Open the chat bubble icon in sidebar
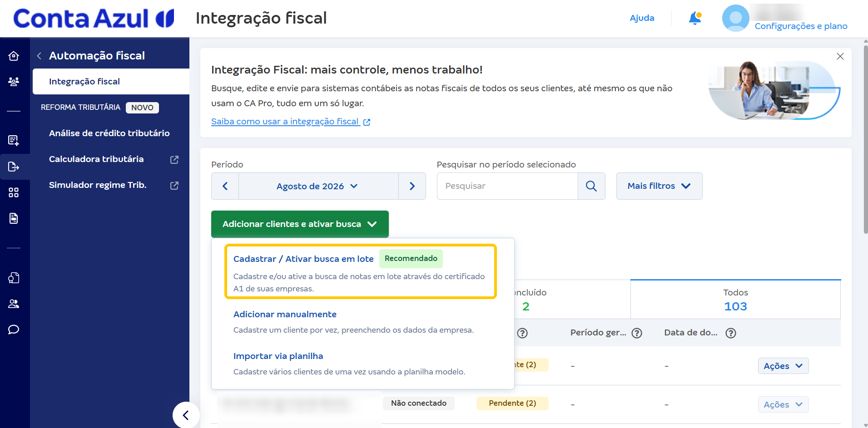This screenshot has height=428, width=868. [x=14, y=330]
